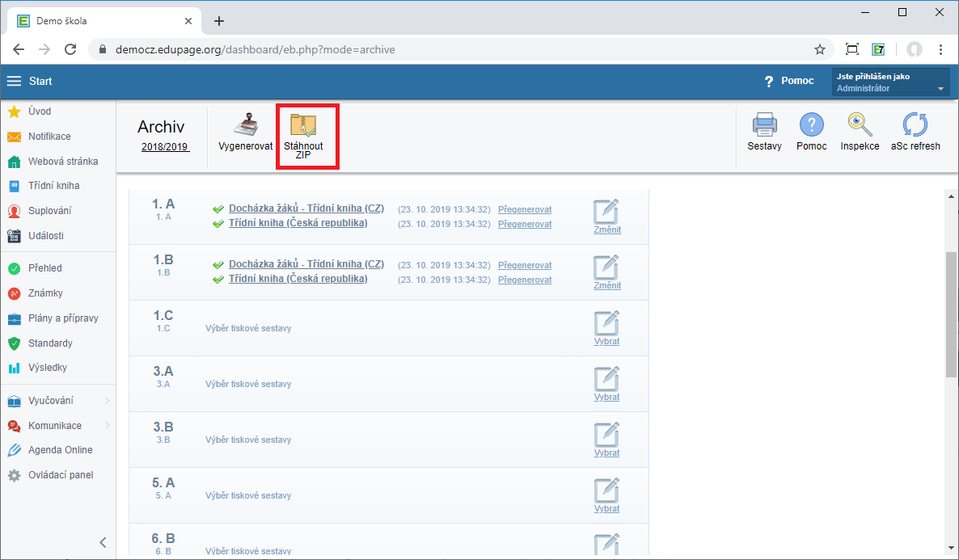The width and height of the screenshot is (959, 560).
Task: Click the aSc refresh arrows icon
Action: [915, 124]
